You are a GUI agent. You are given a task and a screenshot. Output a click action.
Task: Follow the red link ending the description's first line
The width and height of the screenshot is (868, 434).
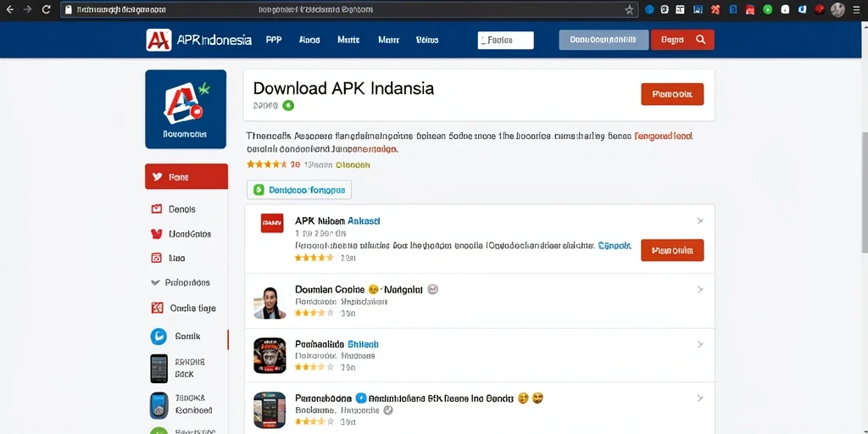click(x=664, y=136)
